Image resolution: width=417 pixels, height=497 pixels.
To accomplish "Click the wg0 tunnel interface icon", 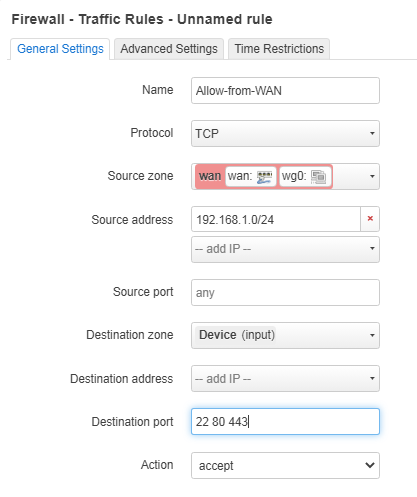I will coord(319,177).
